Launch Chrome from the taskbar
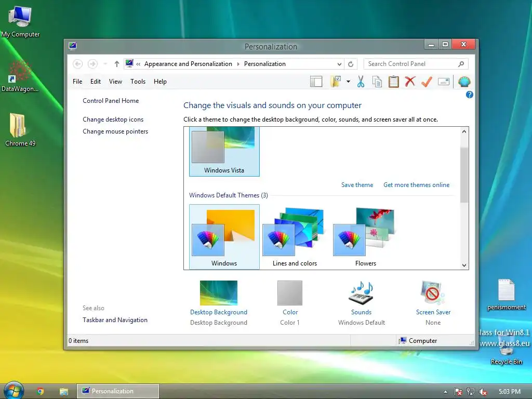The width and height of the screenshot is (532, 399). pos(40,391)
